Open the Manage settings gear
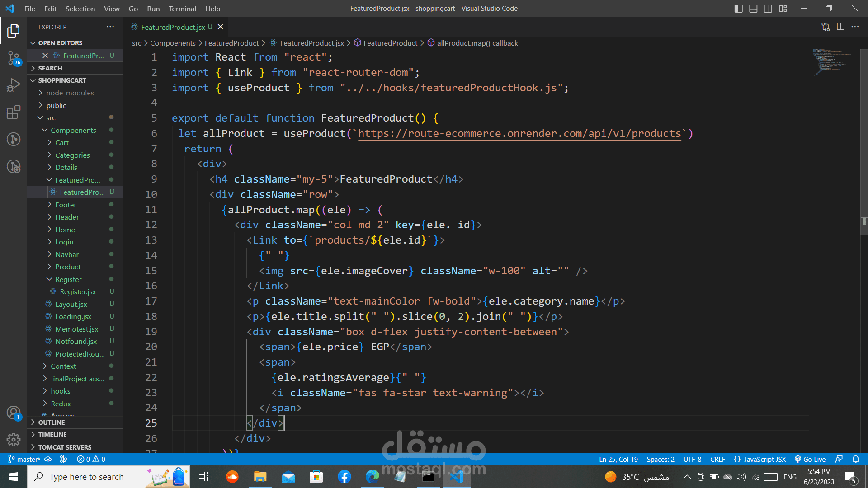 coord(13,439)
